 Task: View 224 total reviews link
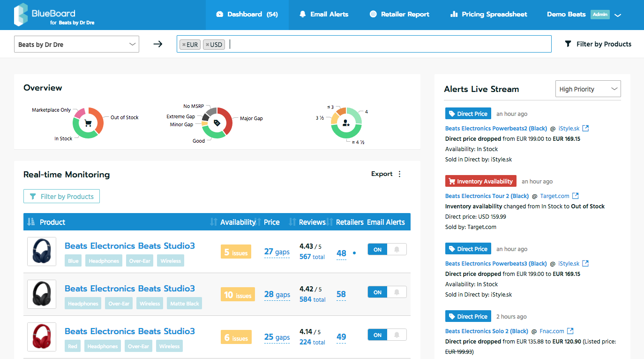point(312,342)
